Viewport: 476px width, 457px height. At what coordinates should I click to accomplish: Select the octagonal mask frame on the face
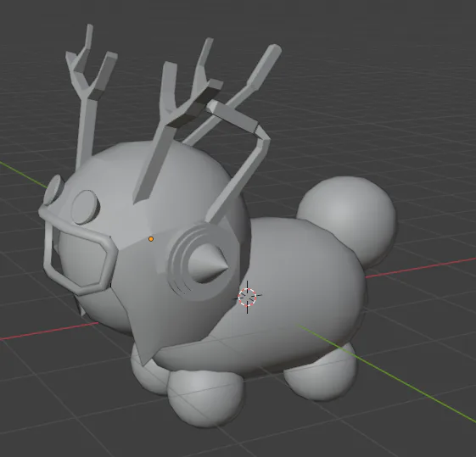pos(78,250)
